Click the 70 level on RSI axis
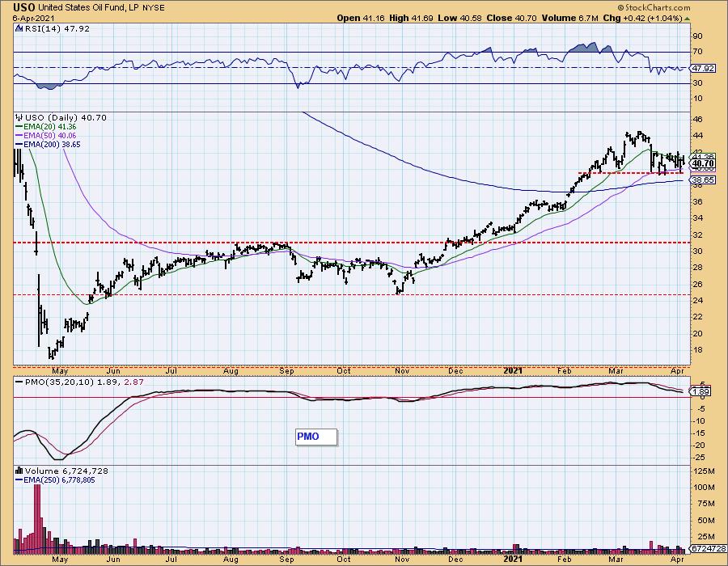Viewport: 728px width, 566px height. 697,52
